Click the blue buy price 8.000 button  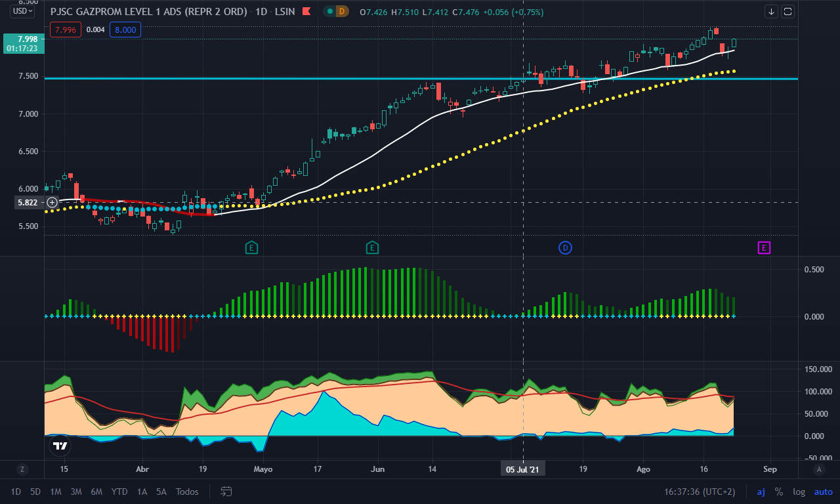[x=125, y=30]
